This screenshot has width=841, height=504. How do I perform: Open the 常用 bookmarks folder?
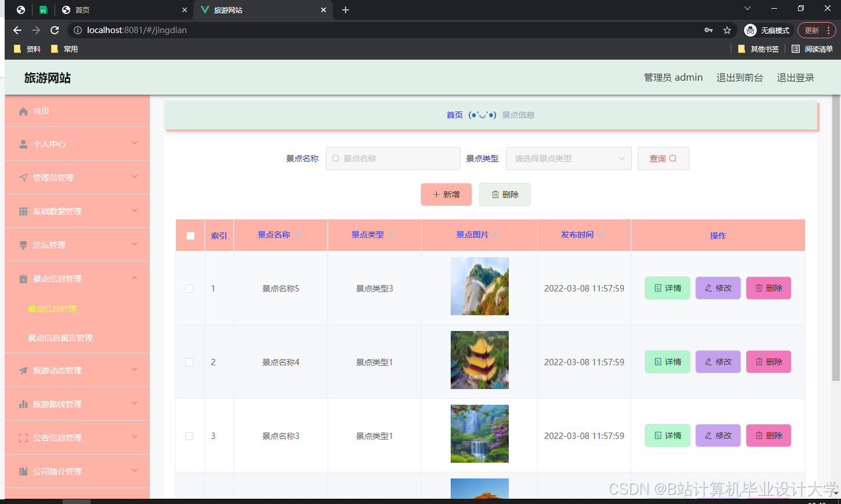pyautogui.click(x=64, y=49)
